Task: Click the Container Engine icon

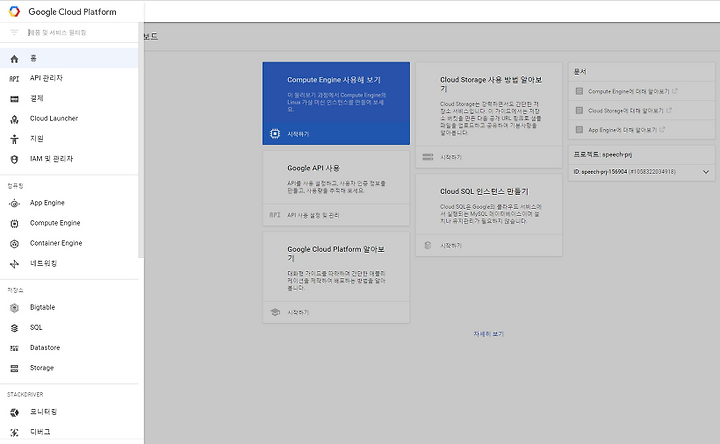Action: tap(14, 244)
